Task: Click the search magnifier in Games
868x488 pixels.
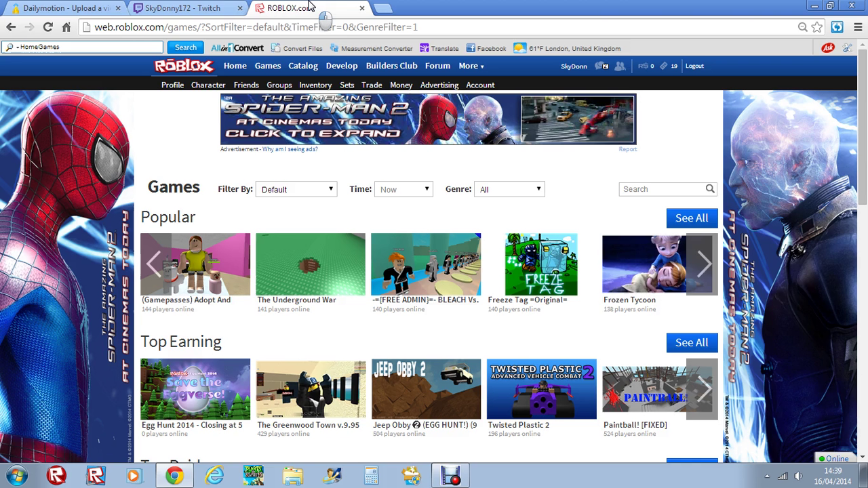Action: point(709,189)
